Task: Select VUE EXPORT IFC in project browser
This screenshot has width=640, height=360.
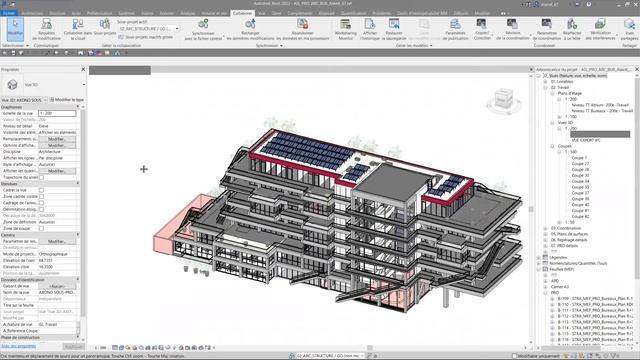Action: (585, 140)
